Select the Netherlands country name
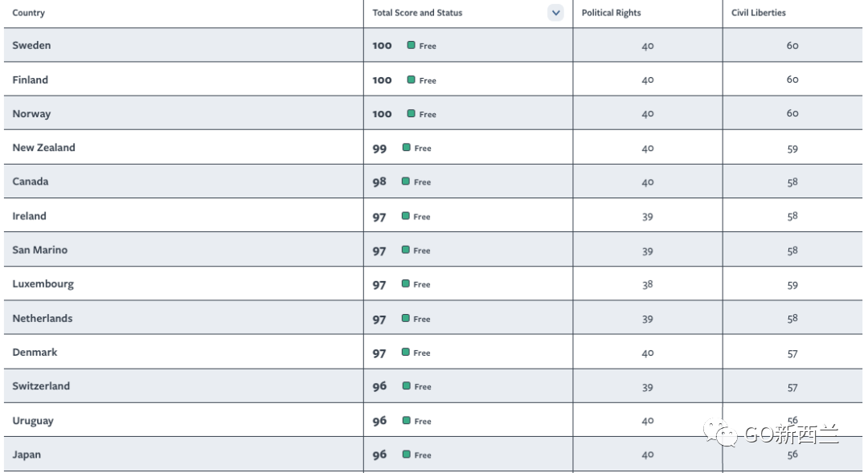868x473 pixels. 43,318
